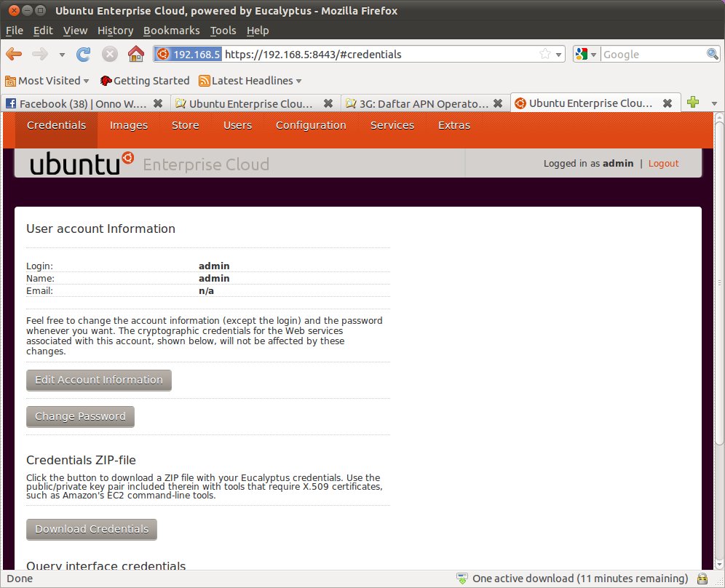Screen dimensions: 725x588
Task: Open the Extras section
Action: [454, 125]
